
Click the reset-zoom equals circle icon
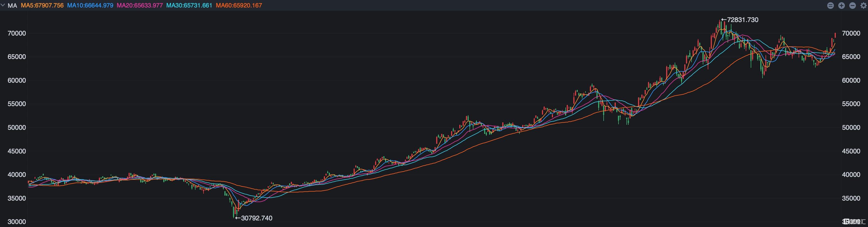click(x=831, y=6)
